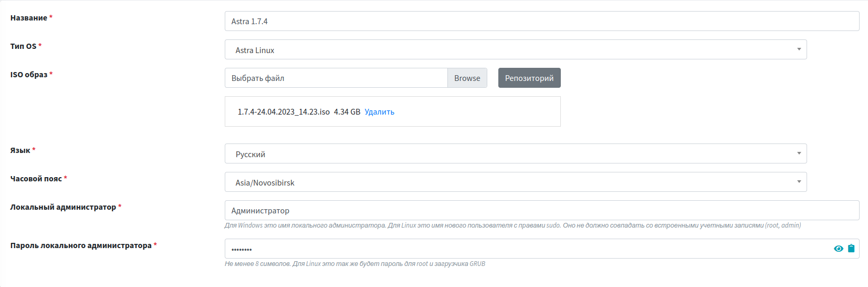Click the ISO образ label

click(x=29, y=75)
